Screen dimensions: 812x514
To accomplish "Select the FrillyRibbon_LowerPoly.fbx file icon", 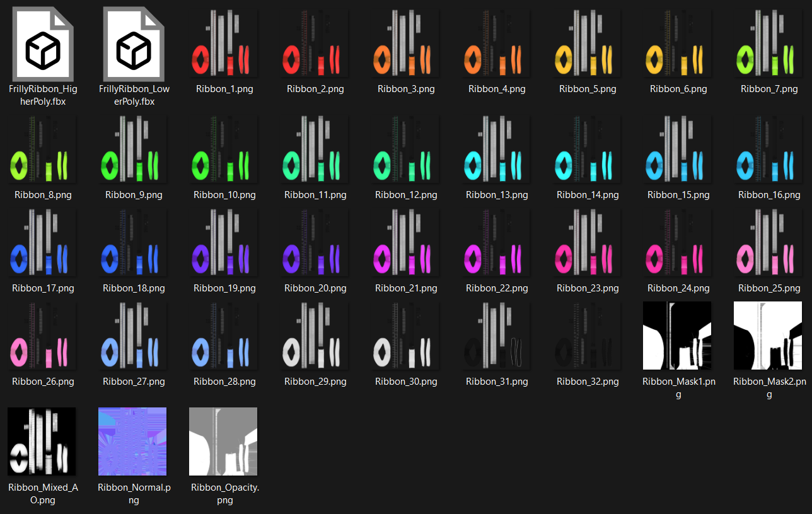I will click(134, 44).
